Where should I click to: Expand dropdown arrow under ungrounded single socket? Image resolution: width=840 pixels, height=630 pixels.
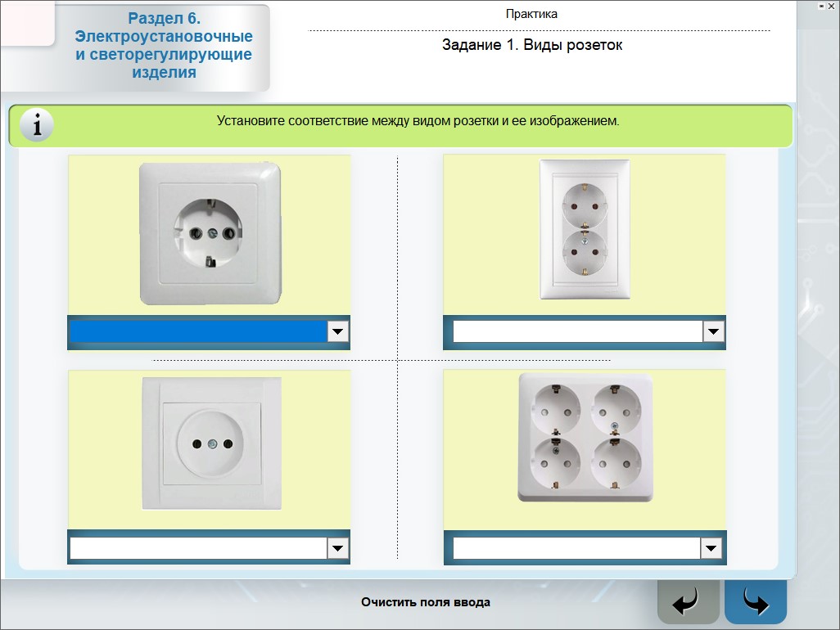click(x=338, y=548)
